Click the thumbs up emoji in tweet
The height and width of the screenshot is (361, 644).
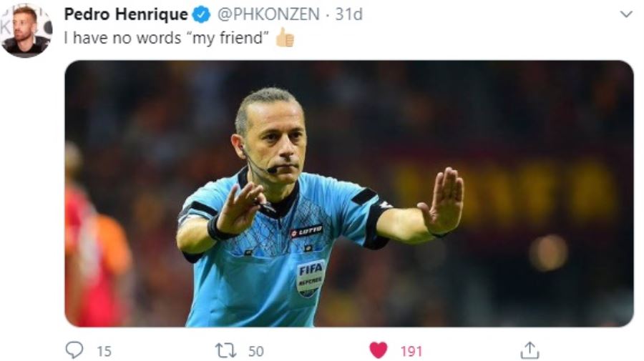pyautogui.click(x=285, y=37)
